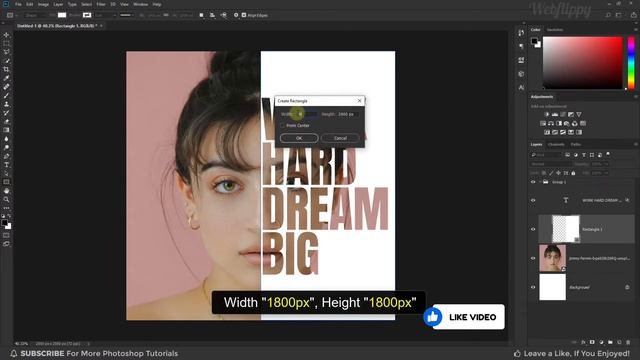640x360 pixels.
Task: Click the hue slider in Color panel
Action: [631, 62]
